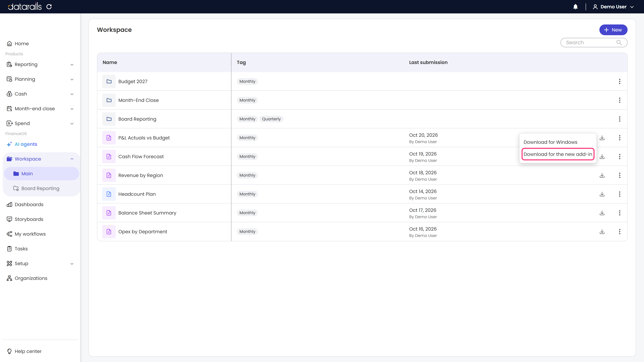The height and width of the screenshot is (362, 644).
Task: Expand the Cash section in sidebar
Action: coord(72,94)
